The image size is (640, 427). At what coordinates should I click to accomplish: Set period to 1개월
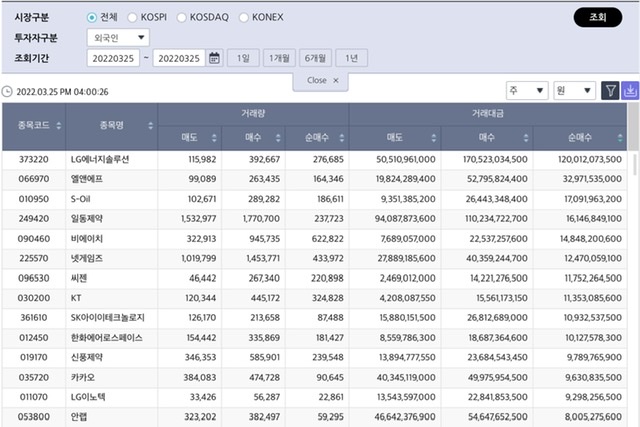[278, 58]
